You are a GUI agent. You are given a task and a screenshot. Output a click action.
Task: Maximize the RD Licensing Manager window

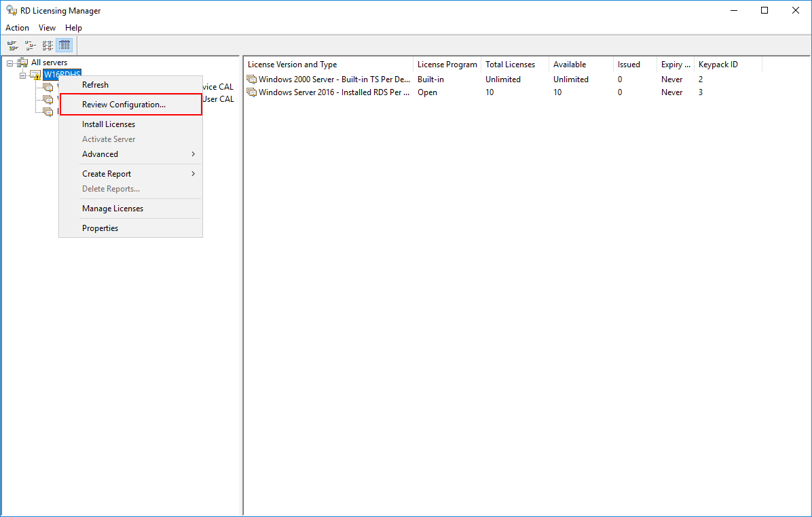point(764,10)
